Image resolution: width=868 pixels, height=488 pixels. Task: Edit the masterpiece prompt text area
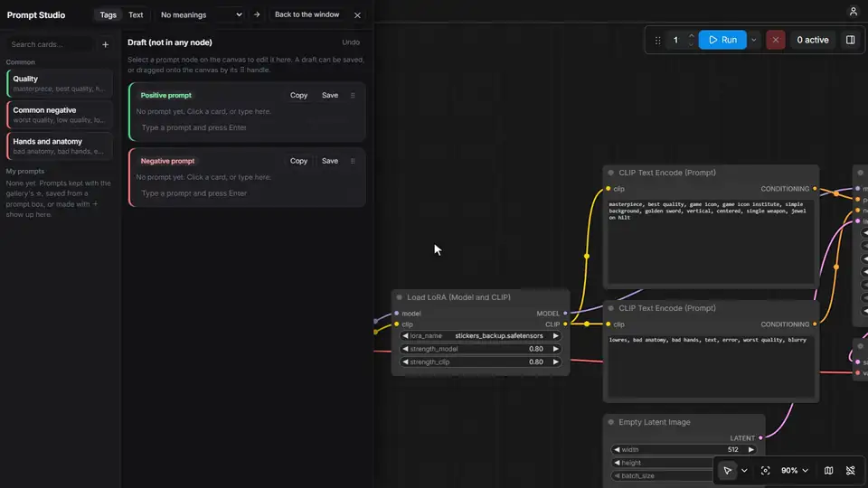711,242
